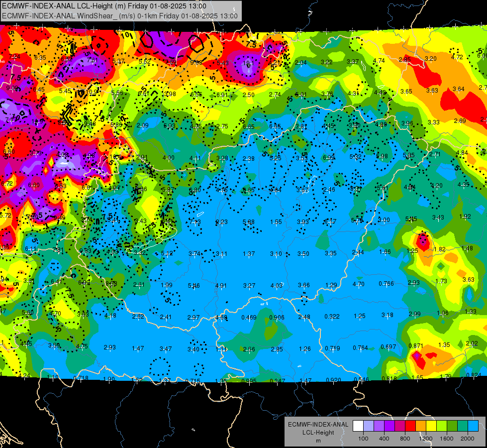Click the wind shear value 0.818
The height and width of the screenshot is (448, 487).
(389, 378)
